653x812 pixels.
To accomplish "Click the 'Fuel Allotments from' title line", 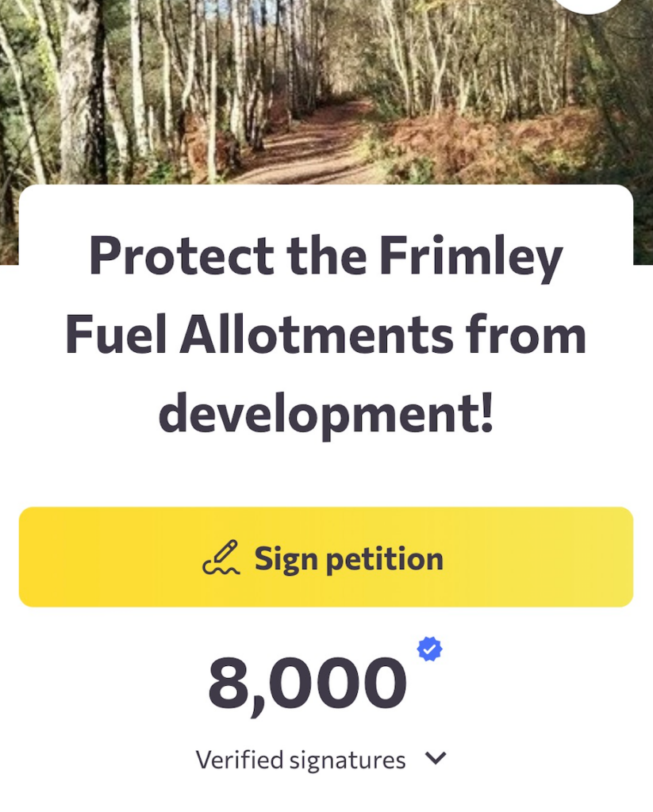I will pyautogui.click(x=325, y=335).
